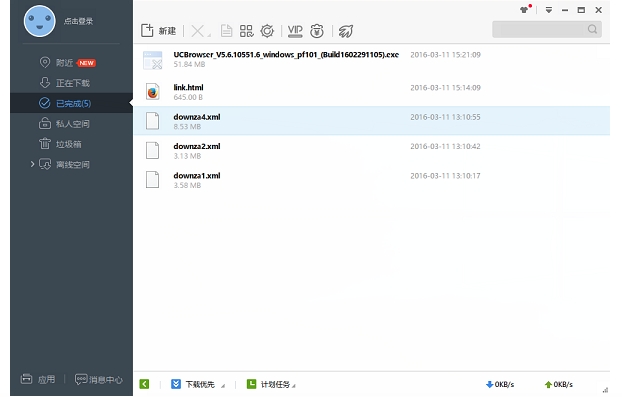Click the money bag icon
This screenshot has width=622, height=397.
click(x=317, y=31)
